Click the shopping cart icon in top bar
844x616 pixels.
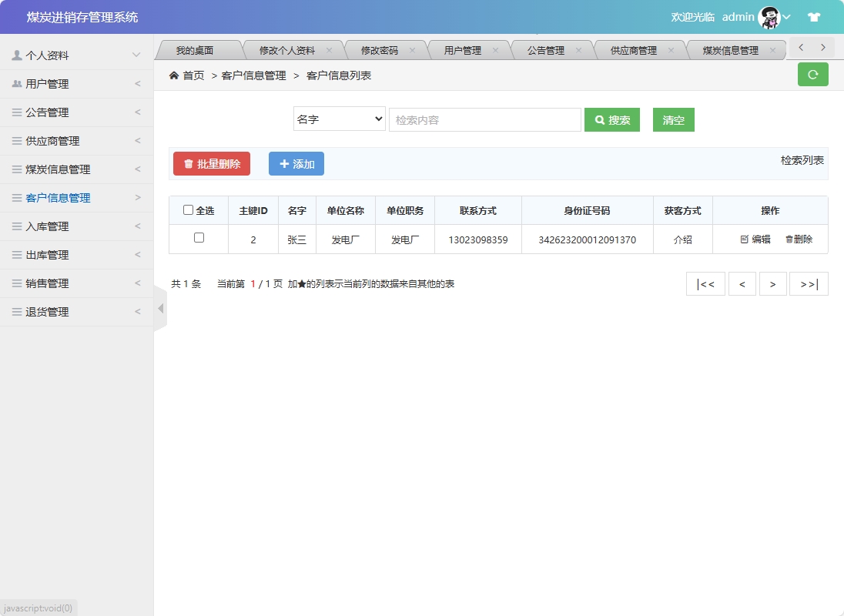coord(814,16)
